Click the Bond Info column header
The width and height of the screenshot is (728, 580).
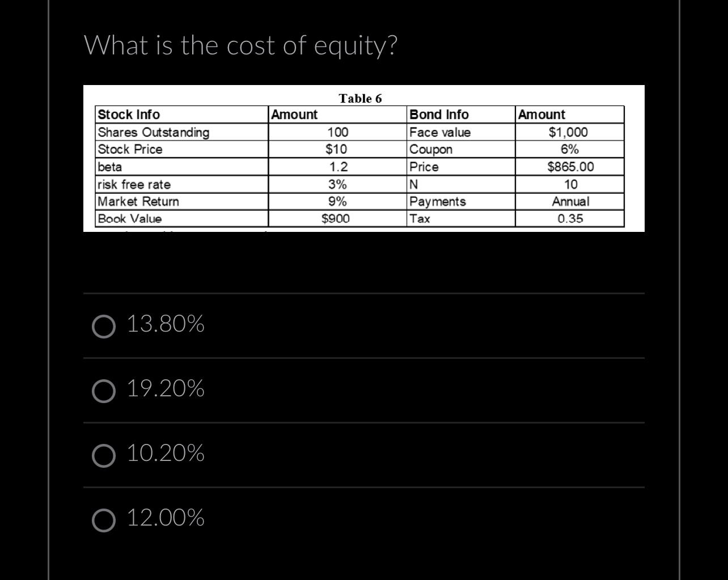click(439, 114)
